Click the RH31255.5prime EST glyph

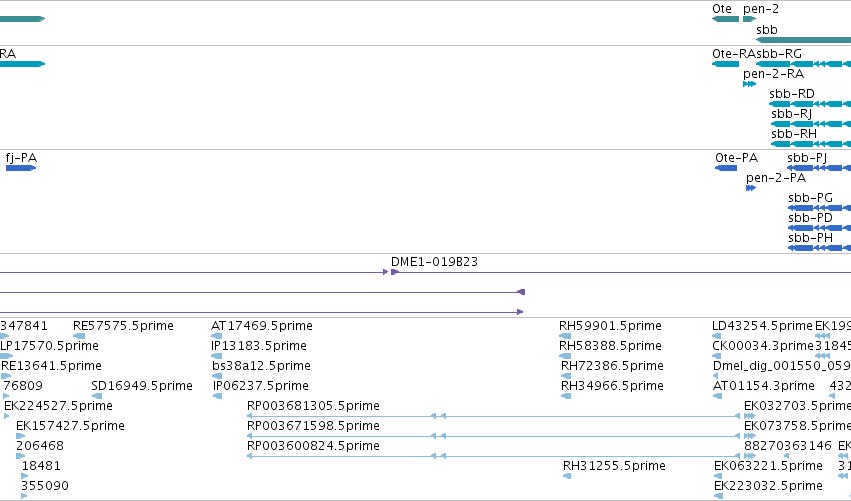point(567,476)
